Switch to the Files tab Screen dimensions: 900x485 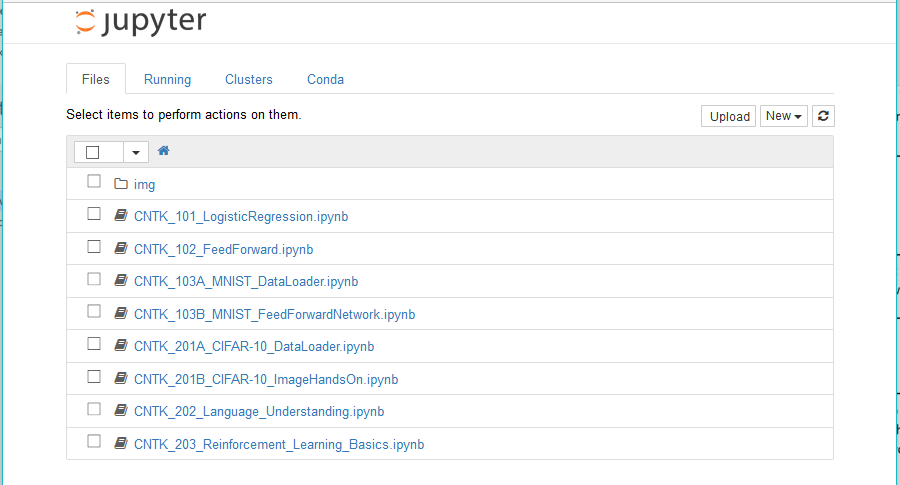point(95,79)
